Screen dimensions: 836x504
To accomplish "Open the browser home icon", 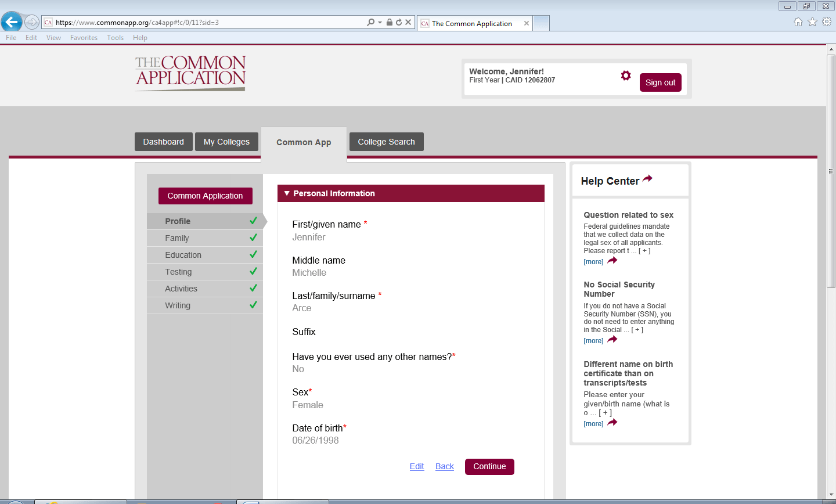I will [x=798, y=22].
